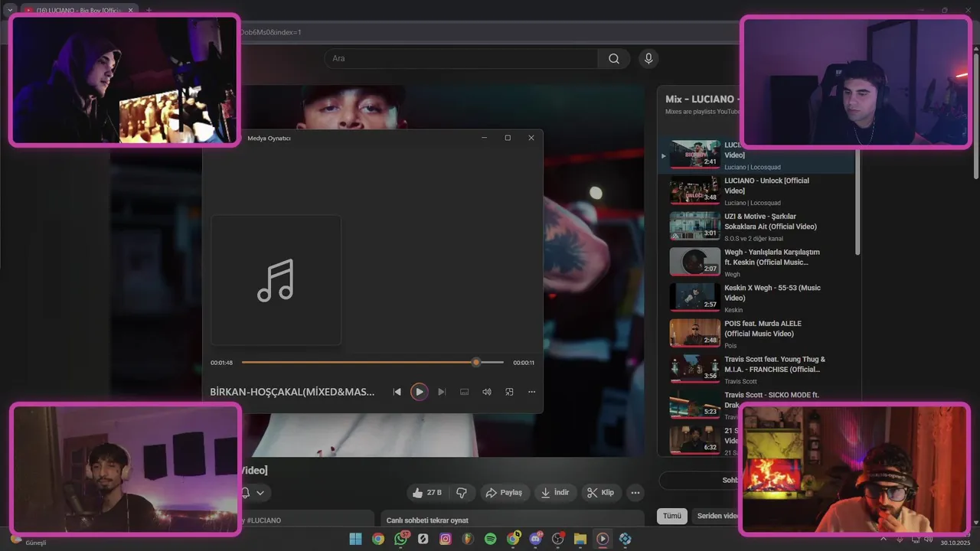The width and height of the screenshot is (980, 551).
Task: Skip to previous track in media player
Action: 397,392
